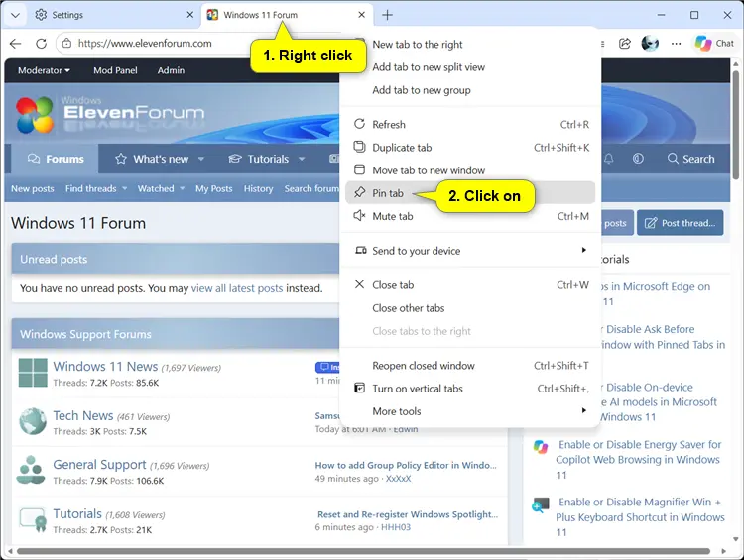Click New posts sub-navigation link
Screen dimensions: 744x560
[33, 188]
